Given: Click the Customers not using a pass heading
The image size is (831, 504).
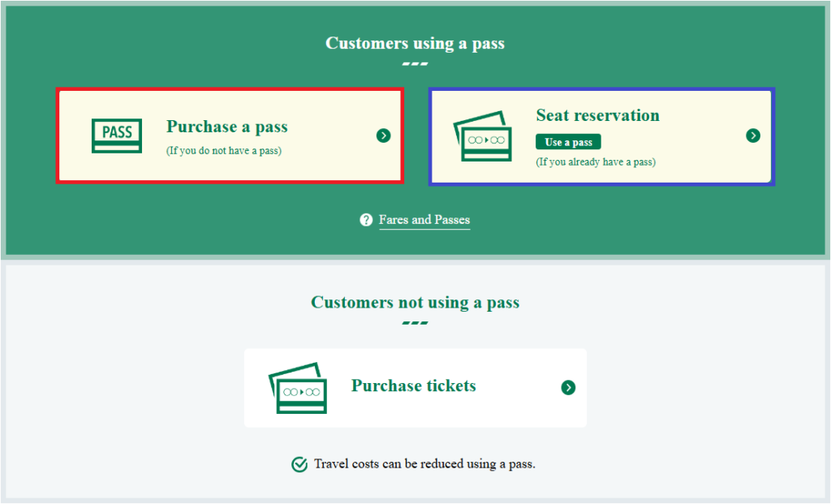Looking at the screenshot, I should pos(415,303).
